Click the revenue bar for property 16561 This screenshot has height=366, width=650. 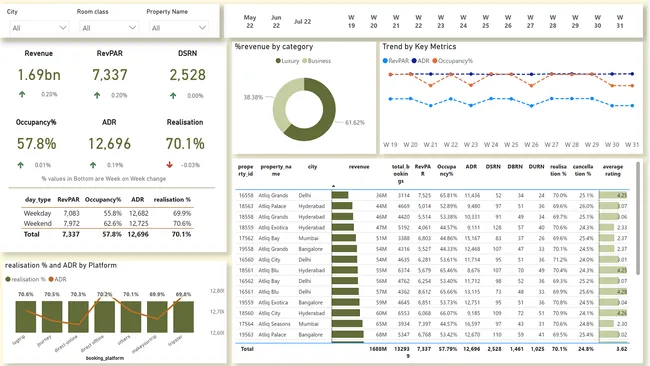point(345,292)
